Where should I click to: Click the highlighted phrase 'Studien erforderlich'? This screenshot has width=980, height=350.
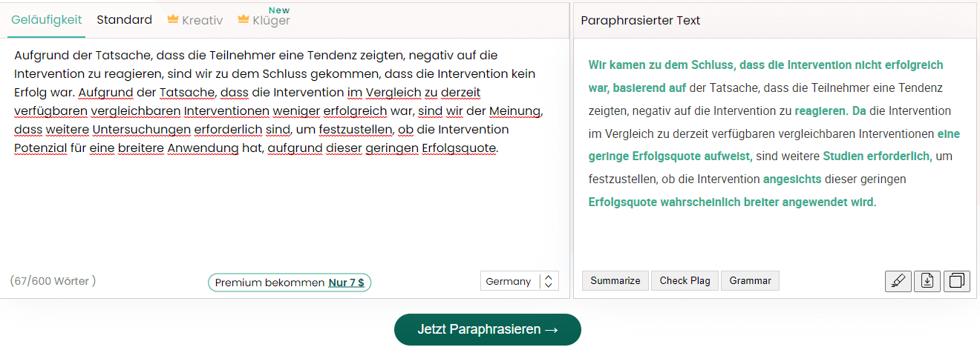pyautogui.click(x=877, y=156)
